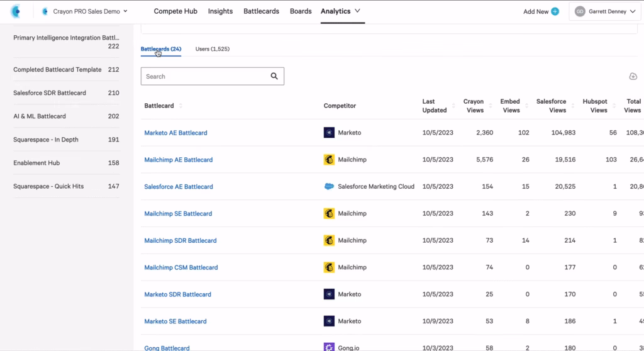644x351 pixels.
Task: Click the Salesforce Marketing Cloud logo icon
Action: [329, 187]
